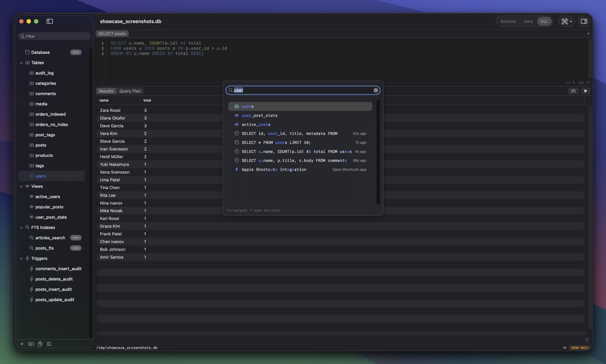Select the users table in sidebar
This screenshot has height=364, width=606.
52,176
